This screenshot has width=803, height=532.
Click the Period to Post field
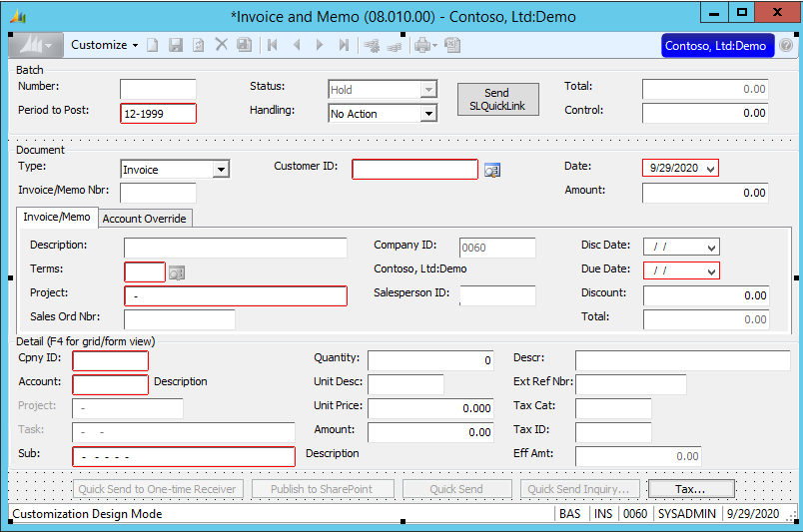158,113
